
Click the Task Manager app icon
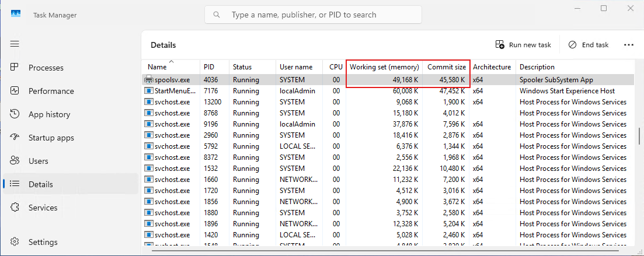15,15
